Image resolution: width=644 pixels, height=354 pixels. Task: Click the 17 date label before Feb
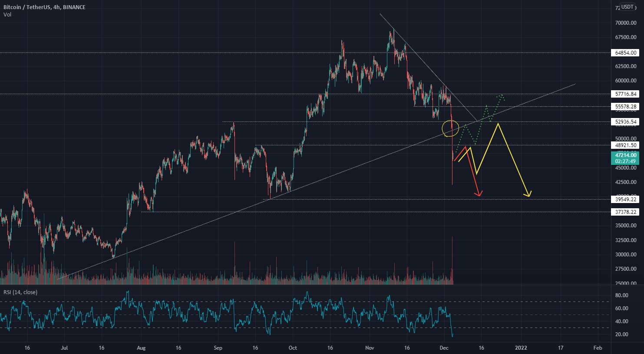561,348
